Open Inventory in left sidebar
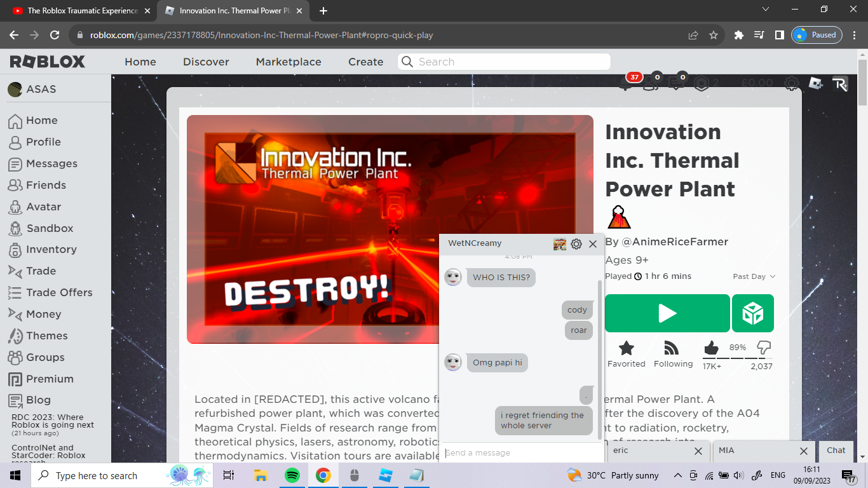The width and height of the screenshot is (868, 488). pyautogui.click(x=42, y=249)
